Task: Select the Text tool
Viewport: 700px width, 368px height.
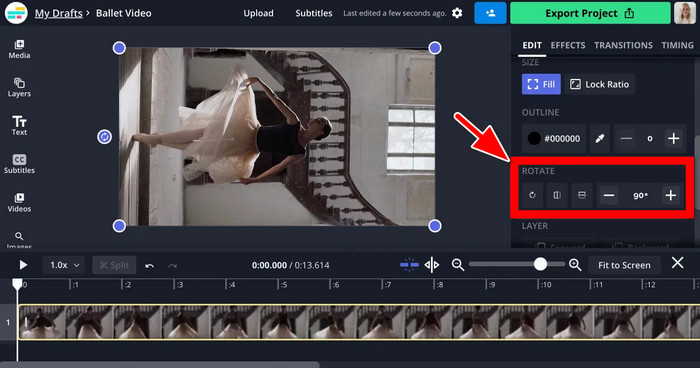Action: (x=19, y=125)
